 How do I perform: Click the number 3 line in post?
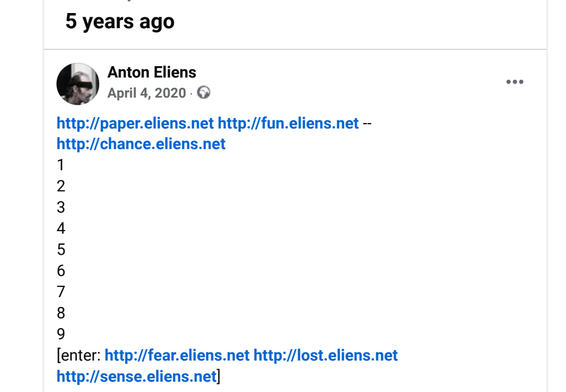click(61, 207)
